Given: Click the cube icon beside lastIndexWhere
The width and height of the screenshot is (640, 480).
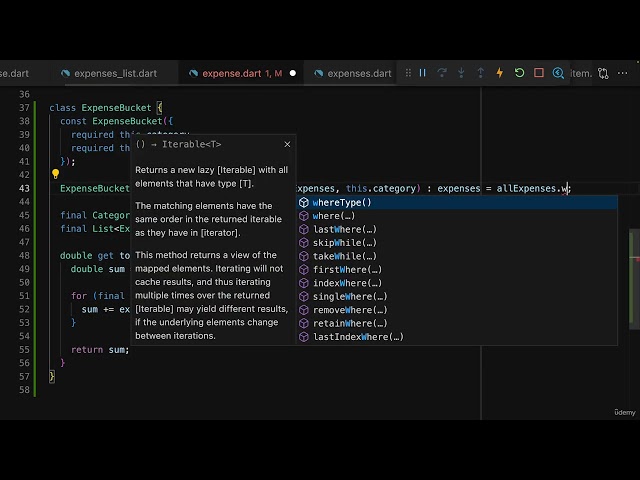Looking at the screenshot, I should coord(304,337).
